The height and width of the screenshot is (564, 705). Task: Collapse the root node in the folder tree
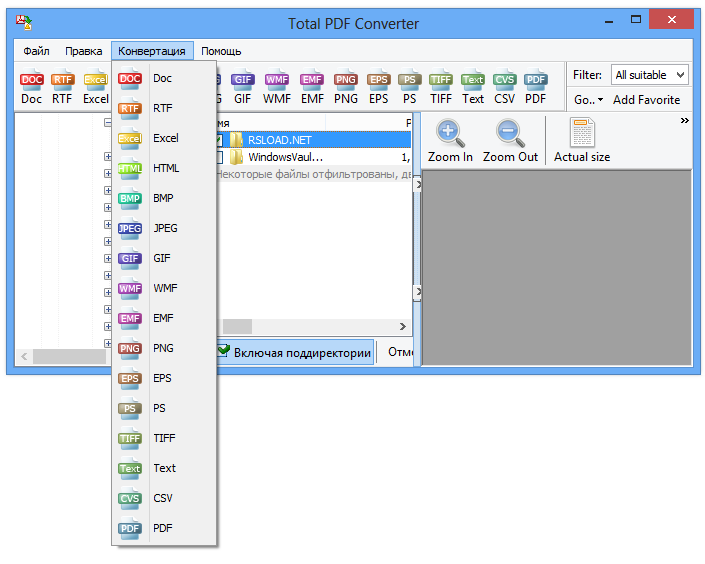tap(108, 124)
